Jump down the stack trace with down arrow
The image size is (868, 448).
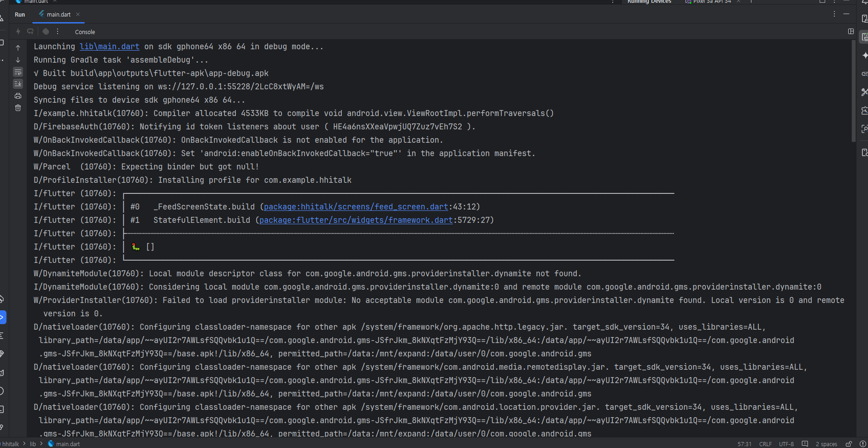point(18,60)
